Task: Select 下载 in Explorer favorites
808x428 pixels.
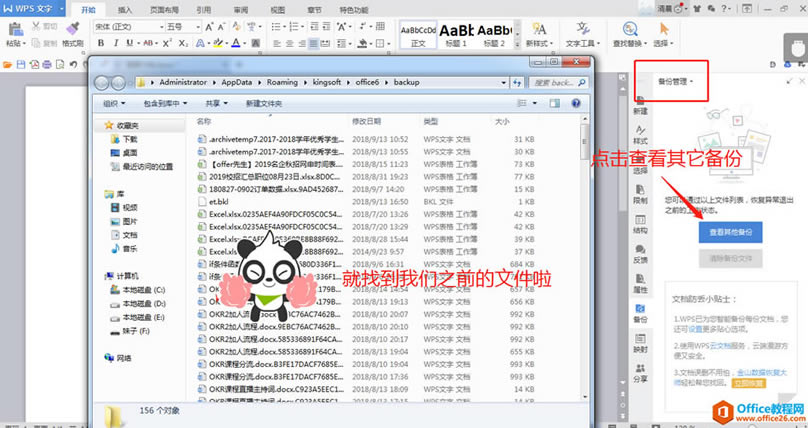Action: point(130,139)
